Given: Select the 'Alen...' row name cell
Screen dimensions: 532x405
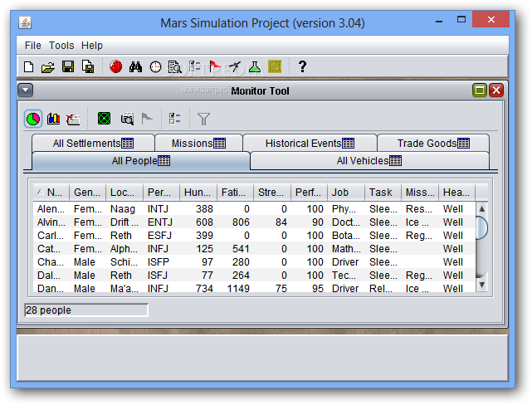Looking at the screenshot, I should [x=51, y=209].
